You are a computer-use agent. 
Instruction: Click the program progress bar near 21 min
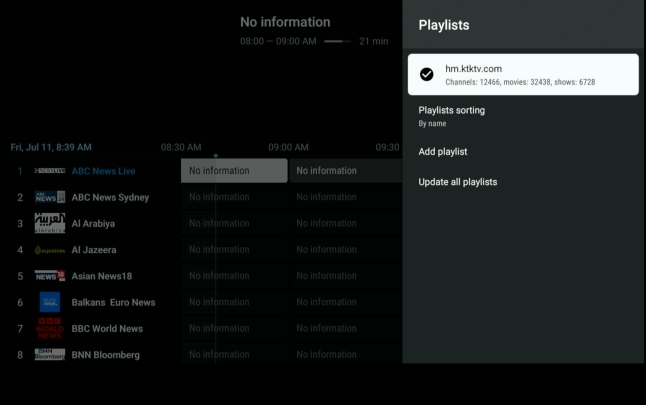click(x=338, y=41)
